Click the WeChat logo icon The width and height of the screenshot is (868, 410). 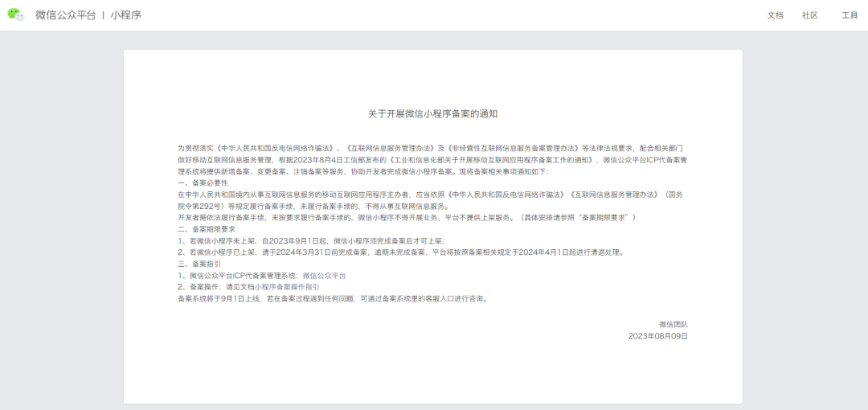tap(16, 15)
